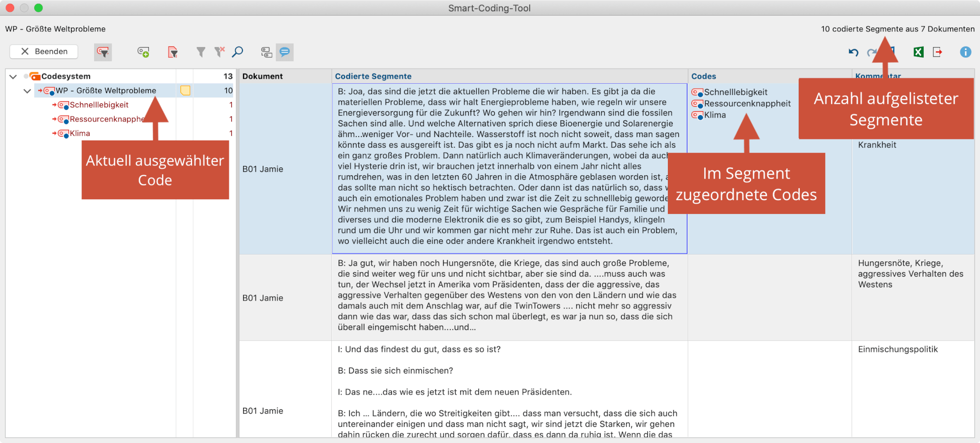980x443 pixels.
Task: Collapse the WP - Größte Weltprobleme node
Action: (27, 91)
